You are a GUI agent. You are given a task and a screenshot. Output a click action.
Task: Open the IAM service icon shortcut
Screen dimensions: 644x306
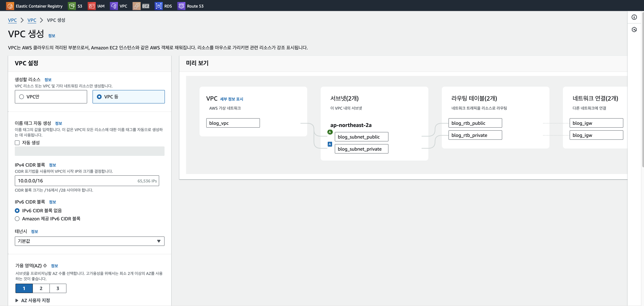point(92,6)
